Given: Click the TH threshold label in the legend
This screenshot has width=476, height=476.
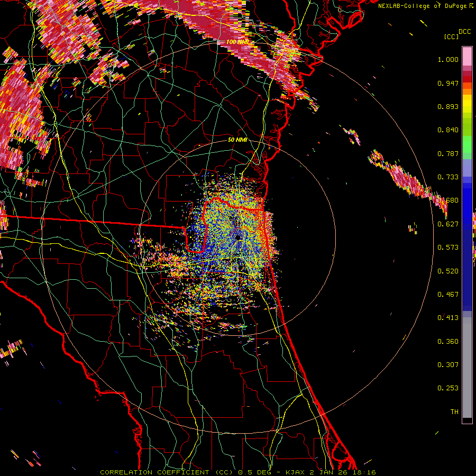Looking at the screenshot, I should coord(454,412).
